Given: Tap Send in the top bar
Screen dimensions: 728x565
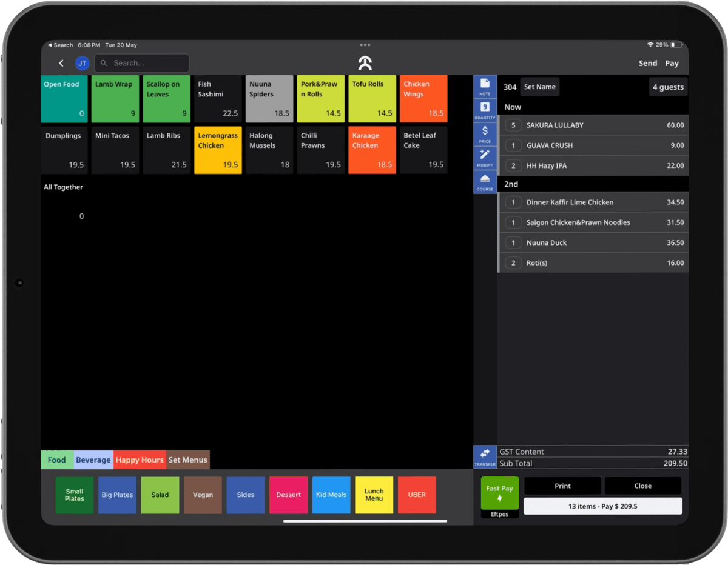Looking at the screenshot, I should click(648, 63).
